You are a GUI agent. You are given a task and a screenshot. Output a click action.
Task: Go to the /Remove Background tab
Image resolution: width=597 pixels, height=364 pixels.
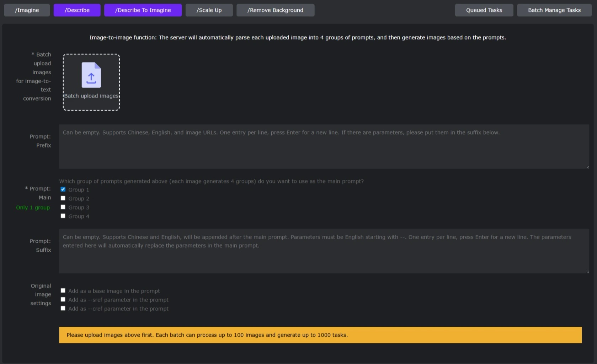point(275,10)
